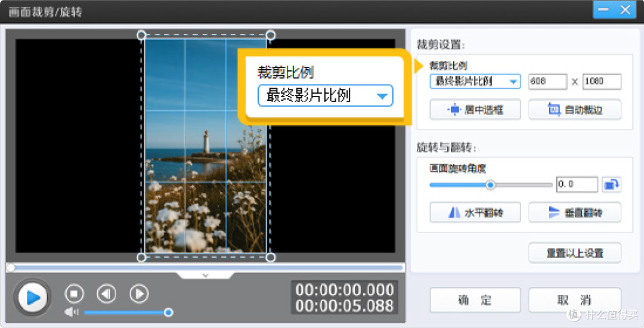Image resolution: width=644 pixels, height=328 pixels.
Task: Collapse the panel with the chevron below timeline
Action: click(x=206, y=276)
